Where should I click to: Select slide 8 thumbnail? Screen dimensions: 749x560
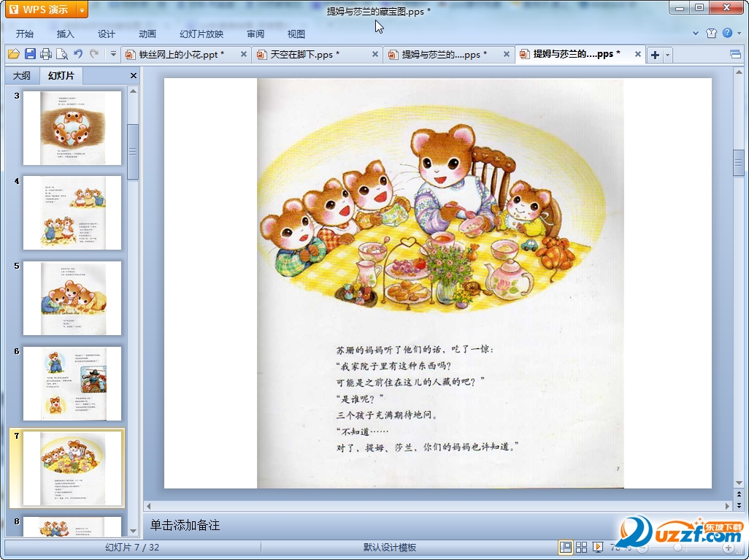point(72,526)
